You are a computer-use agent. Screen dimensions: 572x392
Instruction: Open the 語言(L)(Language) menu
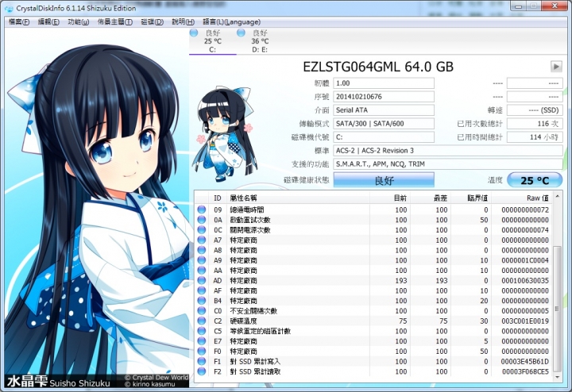click(x=232, y=22)
